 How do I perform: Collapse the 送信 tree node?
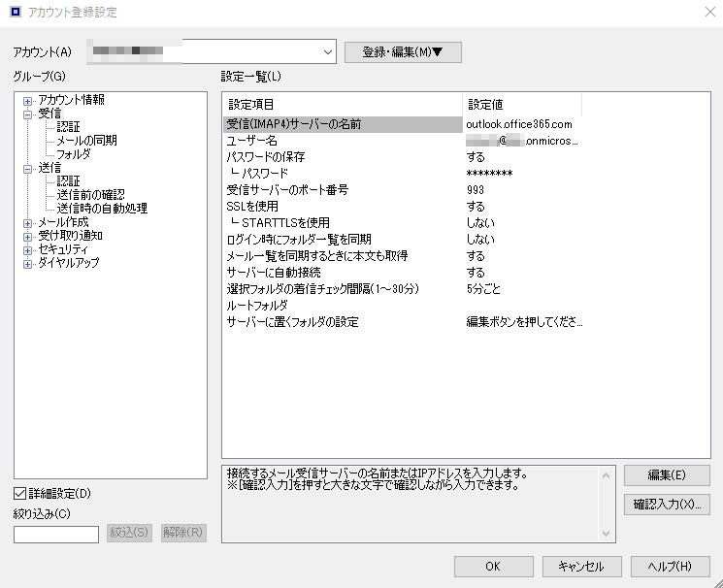(x=28, y=169)
